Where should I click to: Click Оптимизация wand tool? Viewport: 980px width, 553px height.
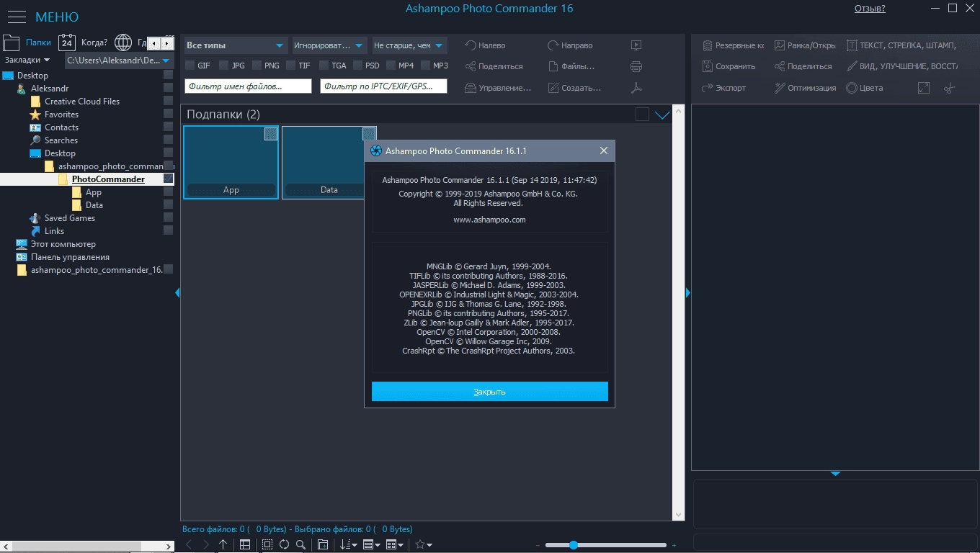tap(805, 88)
